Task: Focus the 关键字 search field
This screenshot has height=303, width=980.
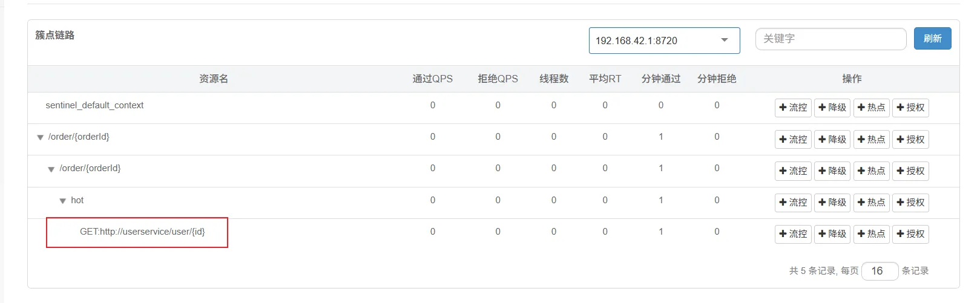Action: [x=830, y=39]
